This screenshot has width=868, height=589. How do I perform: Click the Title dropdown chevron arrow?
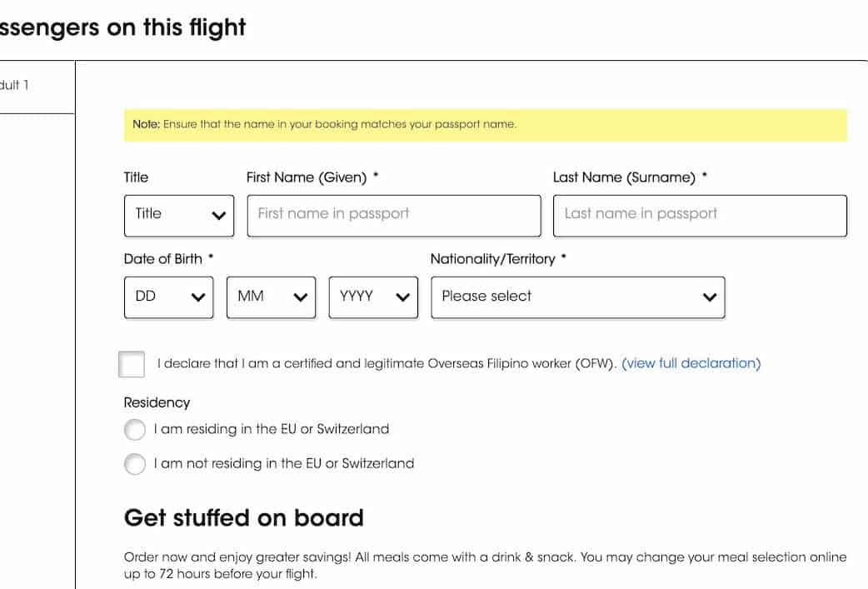click(x=218, y=215)
